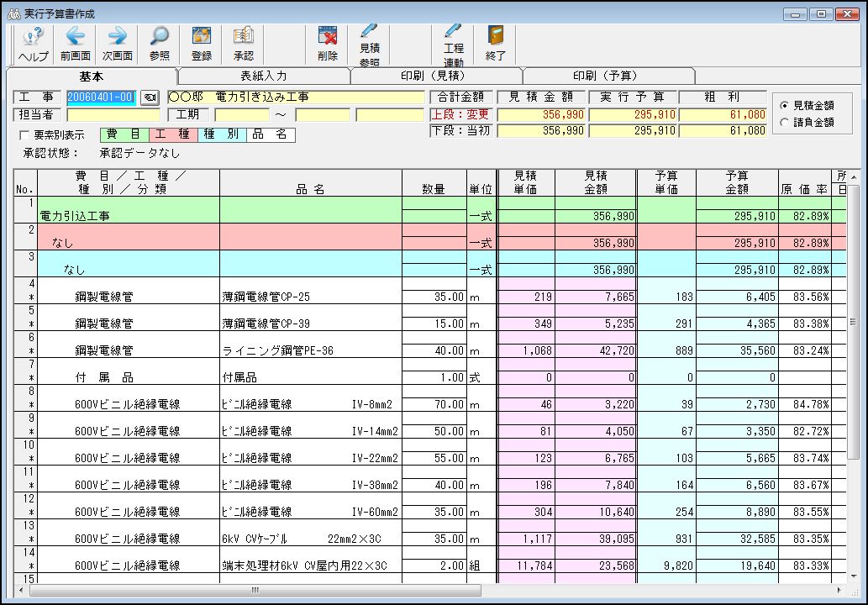Register the budget with the 登録 icon
This screenshot has width=868, height=605.
[x=200, y=44]
